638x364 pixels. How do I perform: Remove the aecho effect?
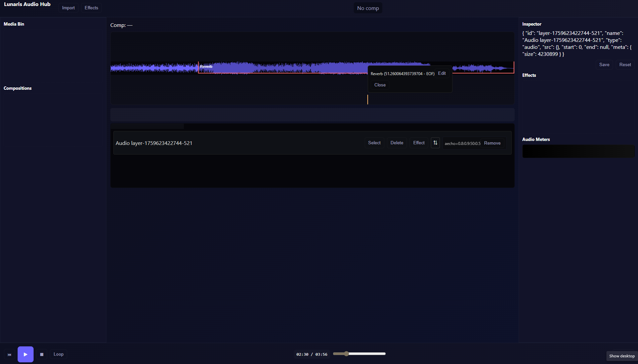(492, 143)
